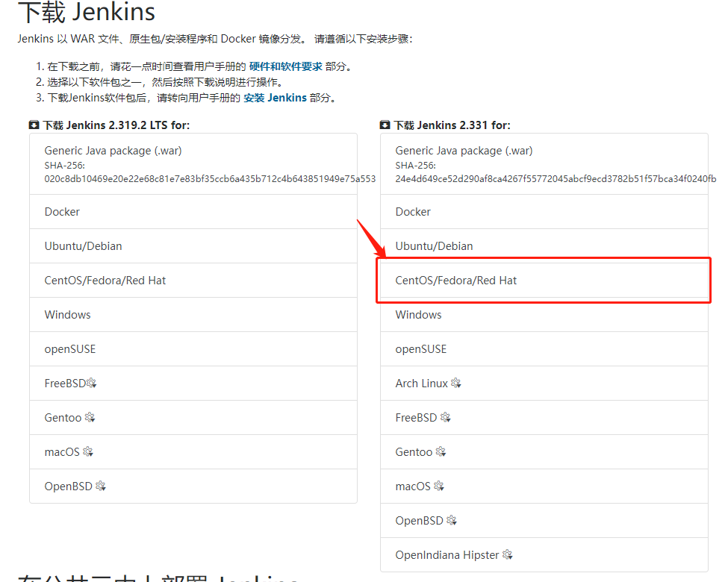The width and height of the screenshot is (728, 582).
Task: Click download icon before 下载 Jenkins 2.331
Action: 385,125
